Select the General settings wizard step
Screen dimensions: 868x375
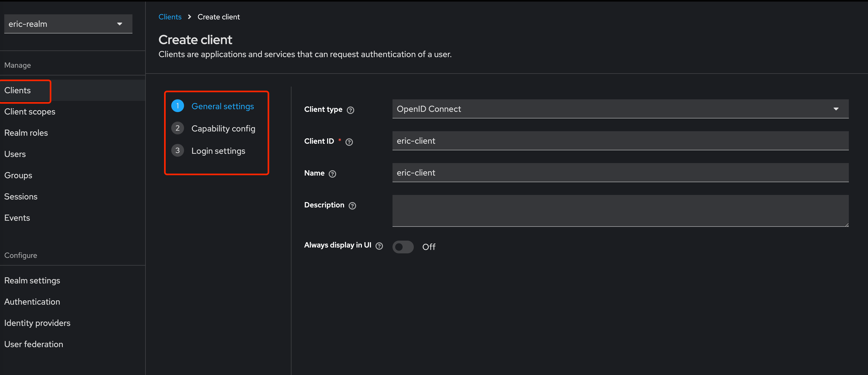point(222,106)
